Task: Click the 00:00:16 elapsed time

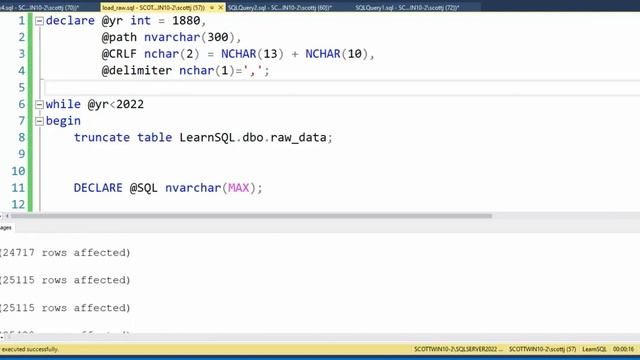Action: [x=623, y=349]
